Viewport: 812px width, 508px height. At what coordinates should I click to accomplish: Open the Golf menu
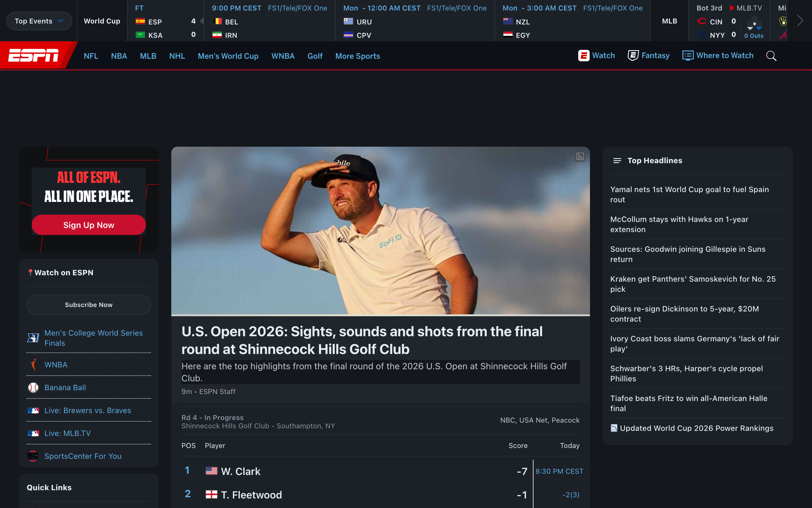[315, 56]
